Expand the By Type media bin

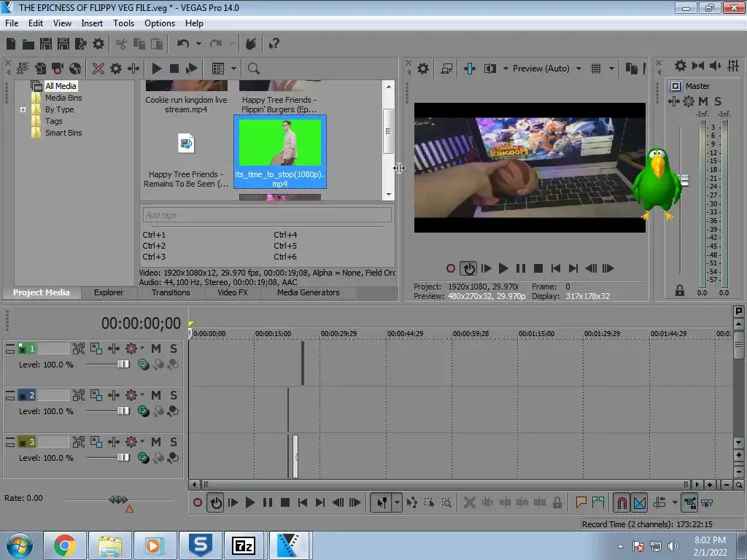pyautogui.click(x=23, y=109)
